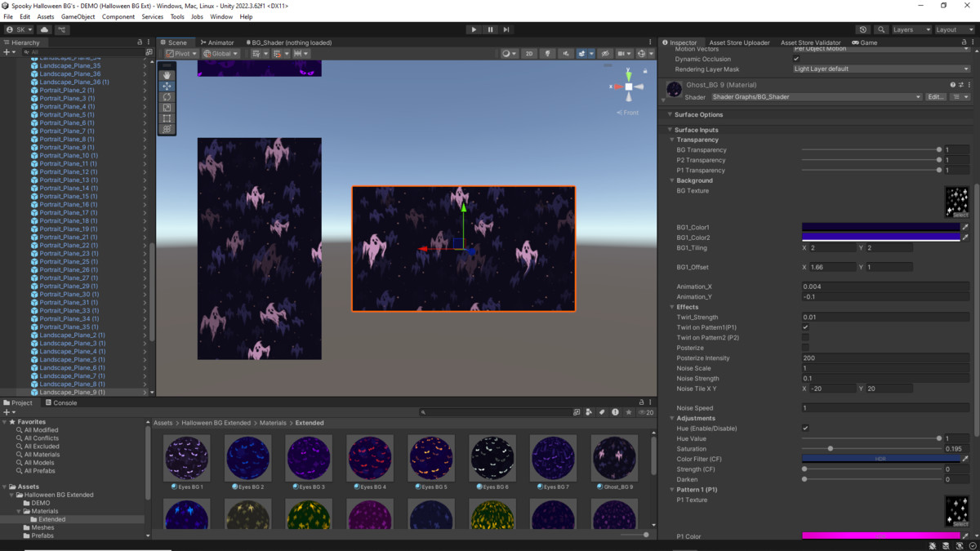Click the BG1_Color1 eyedropper icon
Viewport: 980px width, 551px height.
click(x=964, y=228)
